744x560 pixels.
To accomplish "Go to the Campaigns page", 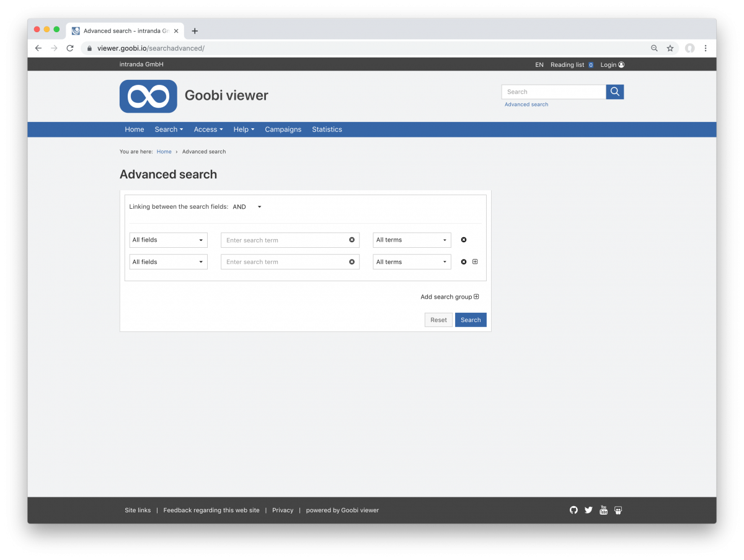I will (x=283, y=129).
